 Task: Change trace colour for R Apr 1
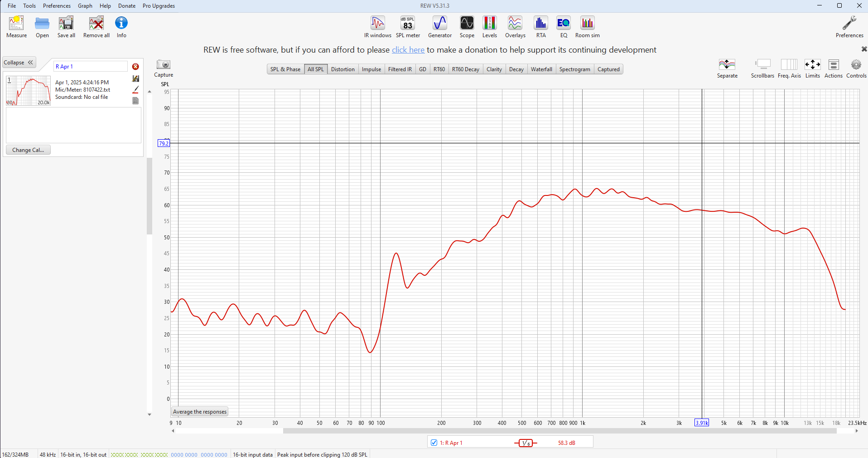pyautogui.click(x=135, y=90)
